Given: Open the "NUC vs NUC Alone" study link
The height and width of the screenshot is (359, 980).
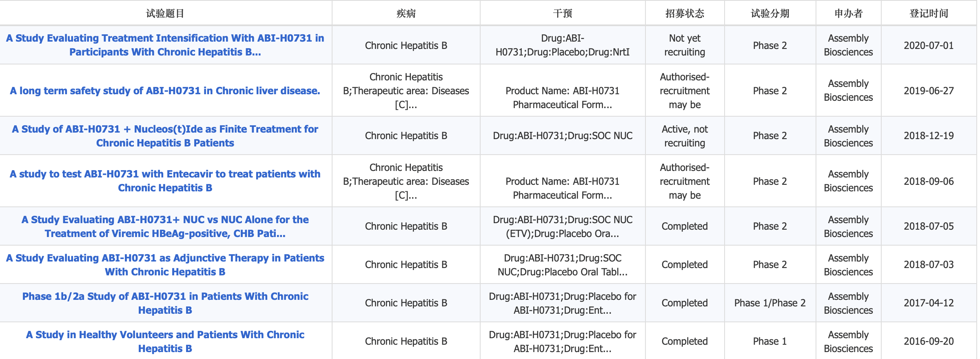Looking at the screenshot, I should (165, 226).
